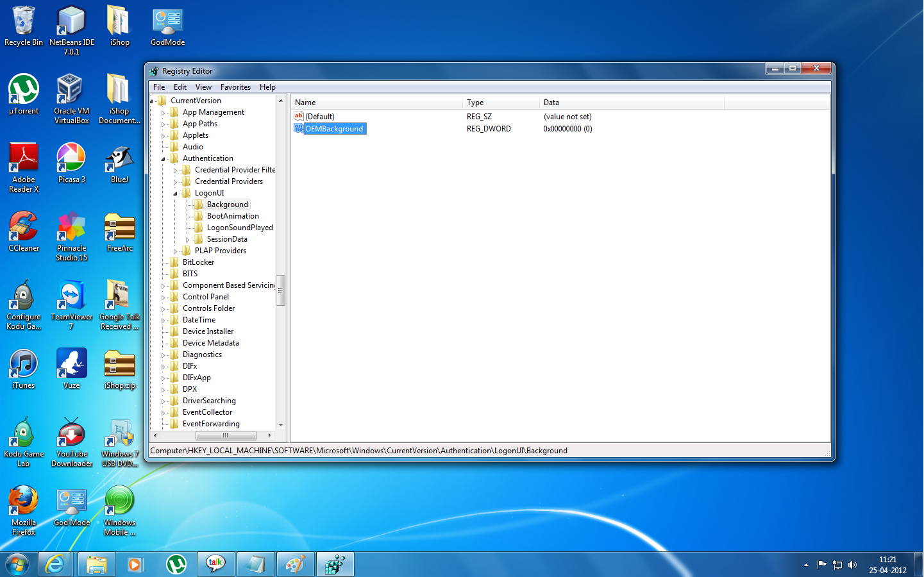Viewport: 924px width, 577px height.
Task: Expand the Credential Providers key
Action: coord(175,182)
